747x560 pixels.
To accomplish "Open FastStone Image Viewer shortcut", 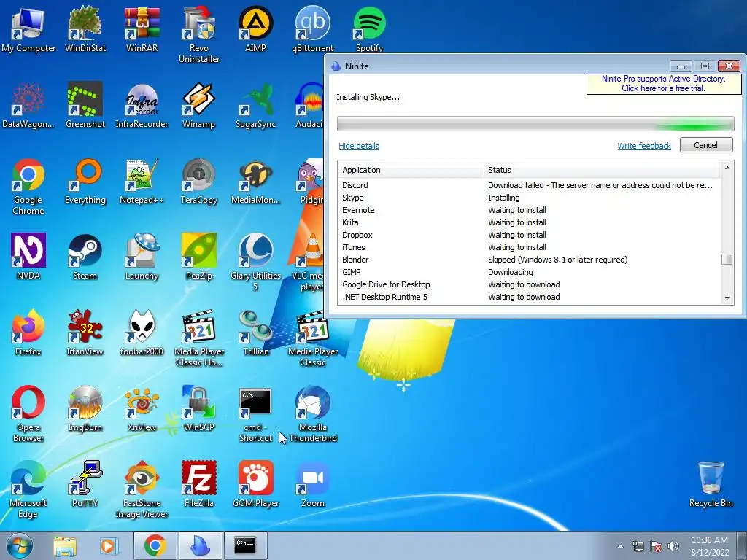I will (x=142, y=489).
